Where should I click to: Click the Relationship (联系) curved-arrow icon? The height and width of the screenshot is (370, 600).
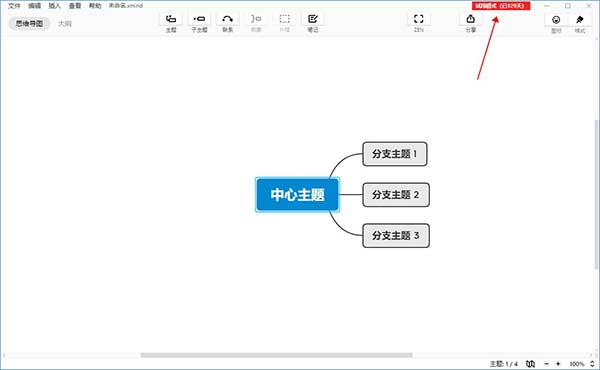point(227,19)
